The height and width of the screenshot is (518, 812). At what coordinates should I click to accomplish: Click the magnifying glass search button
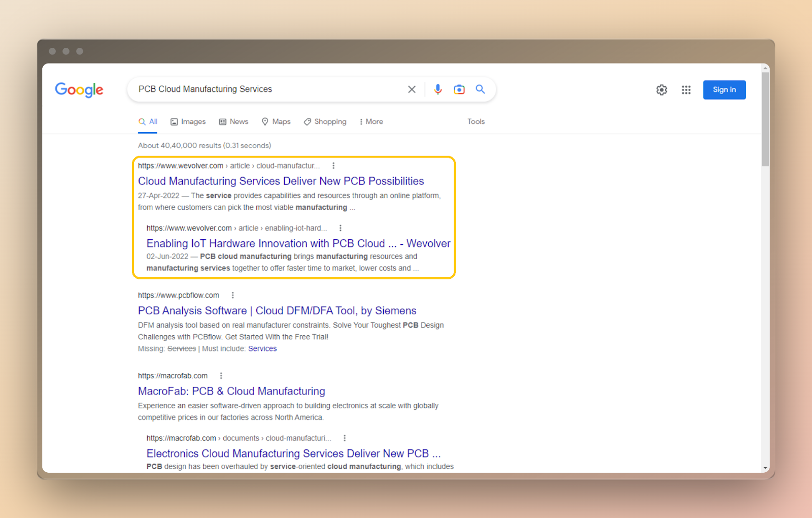point(480,89)
